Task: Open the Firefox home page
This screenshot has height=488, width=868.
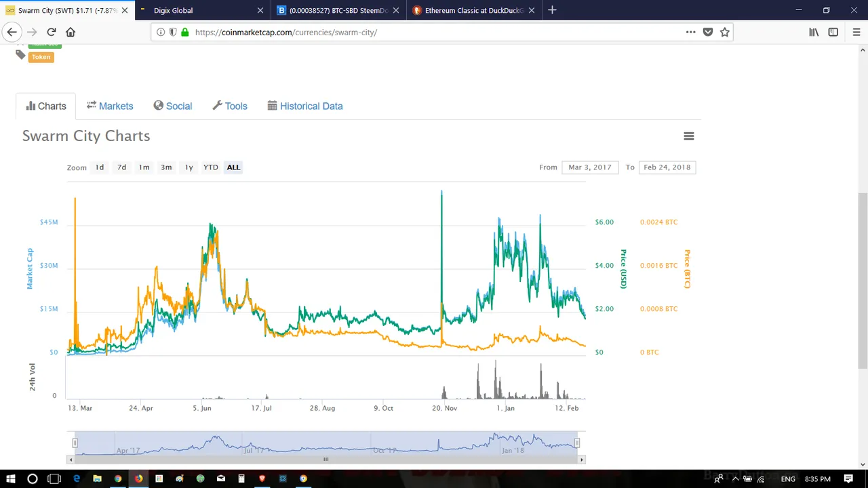Action: point(71,32)
